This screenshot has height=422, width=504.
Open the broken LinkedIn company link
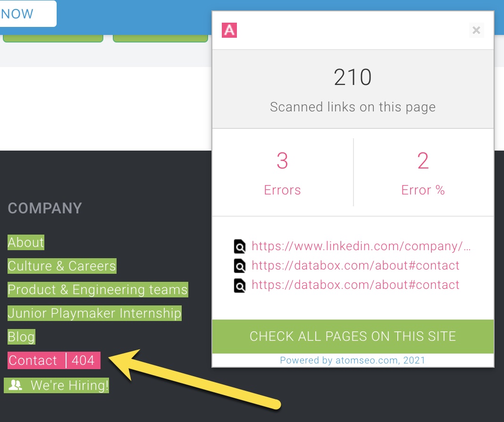(x=361, y=246)
